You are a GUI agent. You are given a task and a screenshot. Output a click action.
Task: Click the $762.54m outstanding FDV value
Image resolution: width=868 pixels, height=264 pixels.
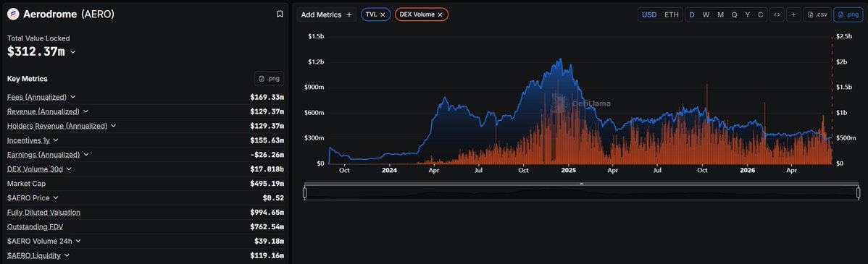click(x=267, y=226)
